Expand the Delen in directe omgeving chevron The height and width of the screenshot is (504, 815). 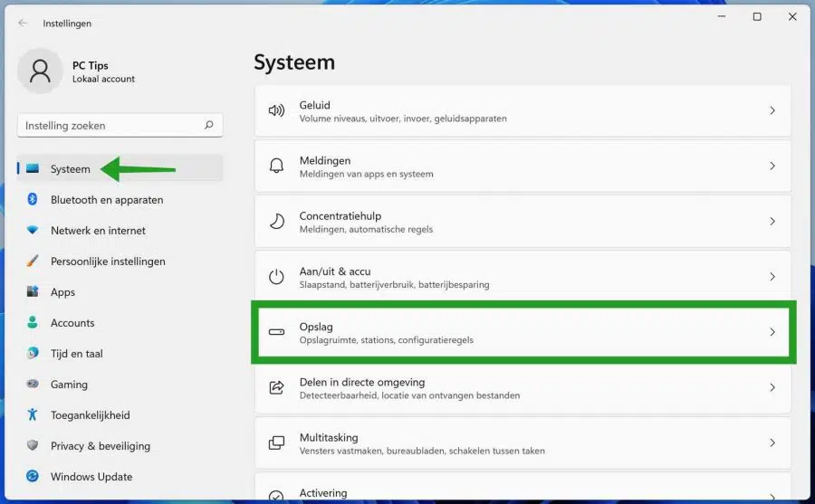coord(772,387)
